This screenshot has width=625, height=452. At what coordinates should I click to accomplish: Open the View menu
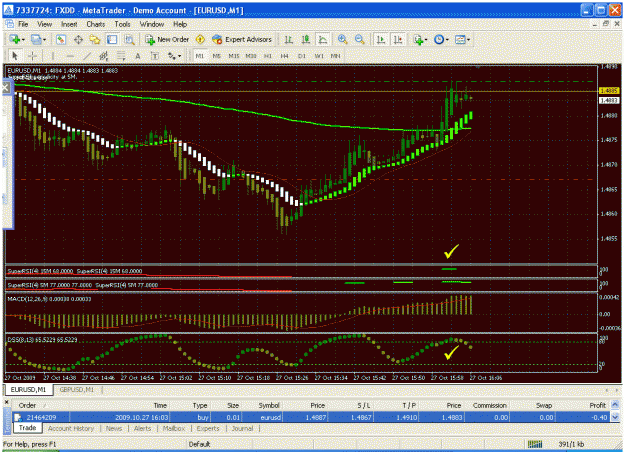click(x=45, y=24)
